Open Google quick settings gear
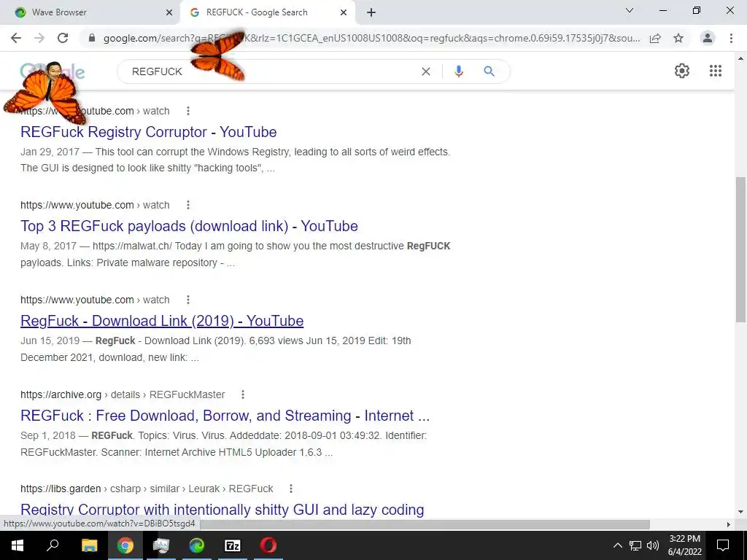747x560 pixels. (x=682, y=71)
